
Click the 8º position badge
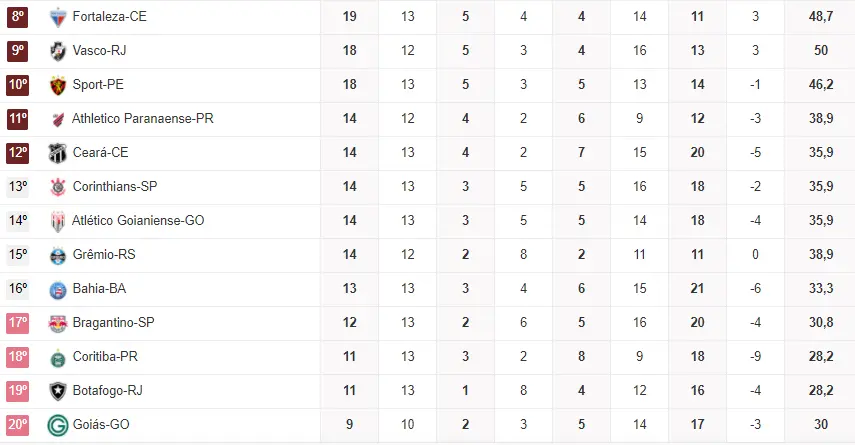pyautogui.click(x=18, y=17)
